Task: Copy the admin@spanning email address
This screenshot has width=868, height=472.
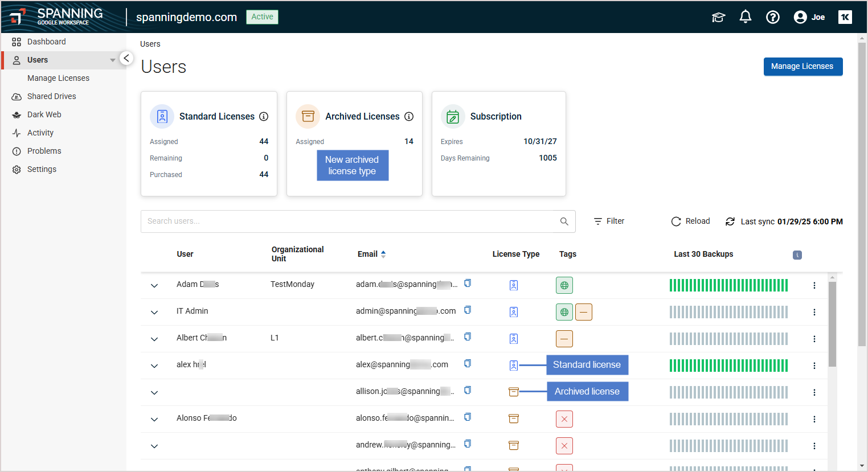Action: coord(468,310)
